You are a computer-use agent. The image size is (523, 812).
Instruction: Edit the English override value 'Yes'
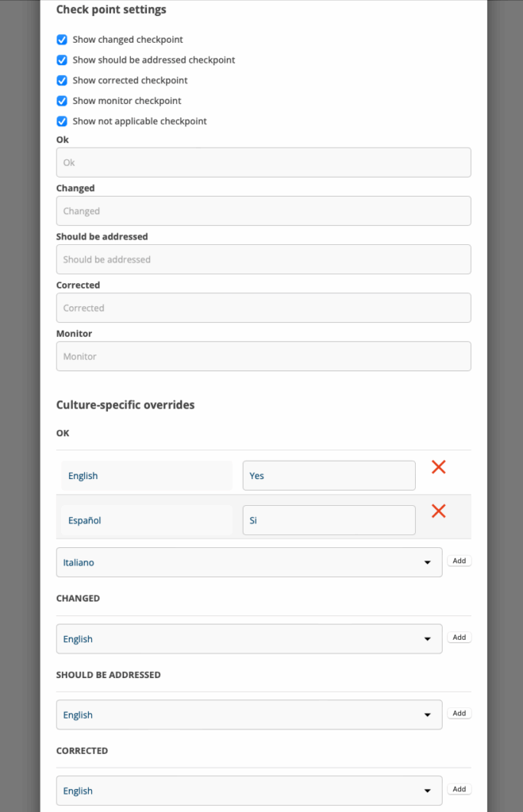coord(329,476)
